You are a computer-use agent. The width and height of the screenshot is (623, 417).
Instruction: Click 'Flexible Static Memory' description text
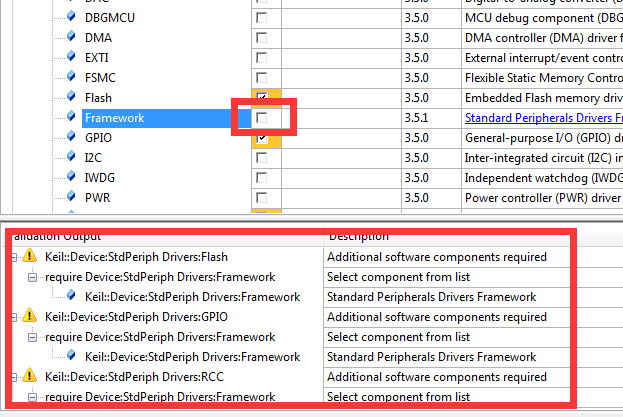(544, 78)
